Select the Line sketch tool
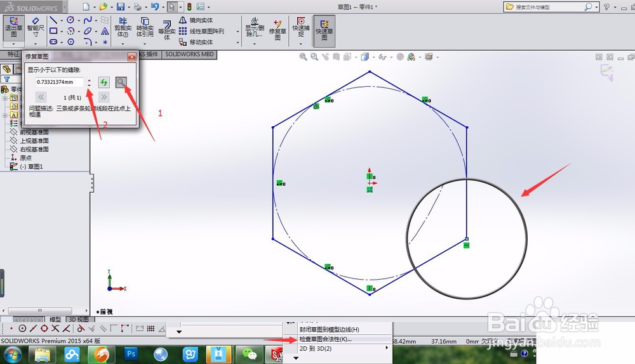The width and height of the screenshot is (635, 364). coord(53,20)
